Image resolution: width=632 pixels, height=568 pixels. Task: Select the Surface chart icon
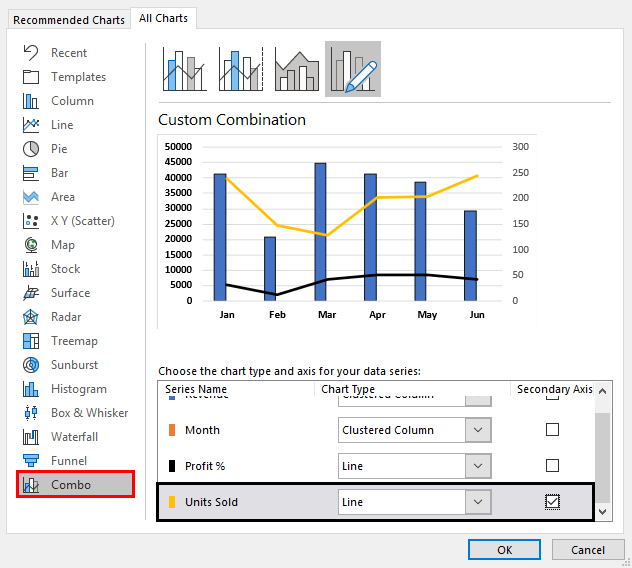31,293
